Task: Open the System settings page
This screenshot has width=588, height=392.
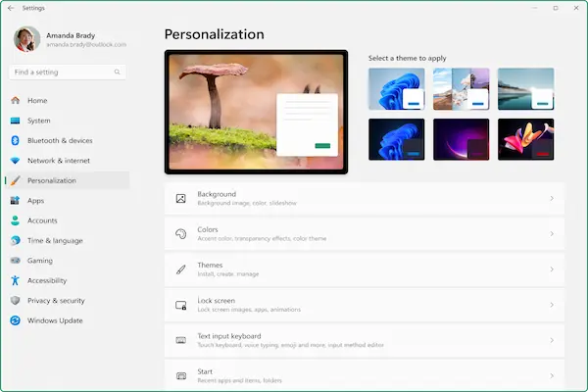Action: [x=39, y=121]
